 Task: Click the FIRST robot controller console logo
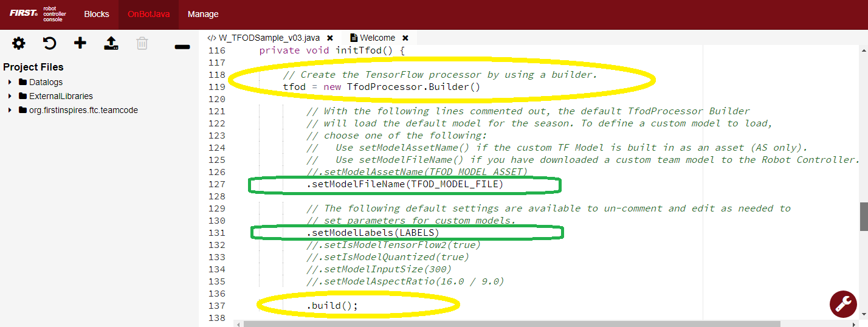tap(38, 14)
